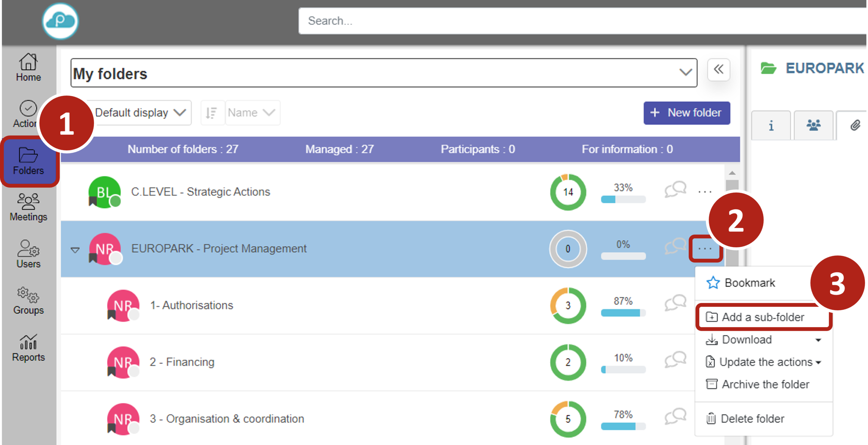
Task: Open the 2 - Financing folder
Action: click(182, 362)
